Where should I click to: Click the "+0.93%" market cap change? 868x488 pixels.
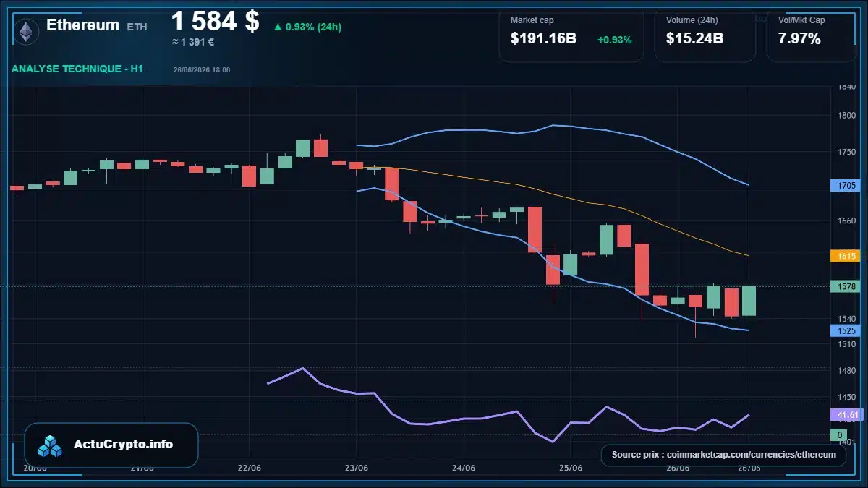click(614, 40)
